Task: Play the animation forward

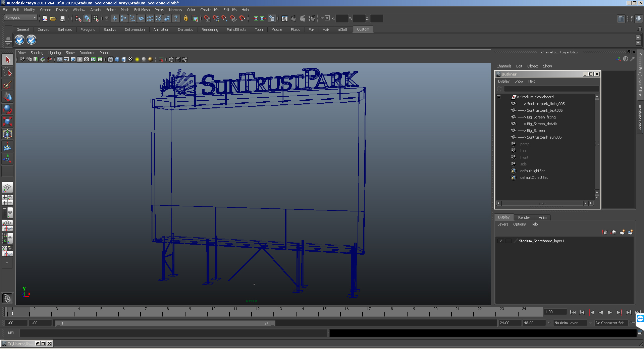Action: point(610,312)
